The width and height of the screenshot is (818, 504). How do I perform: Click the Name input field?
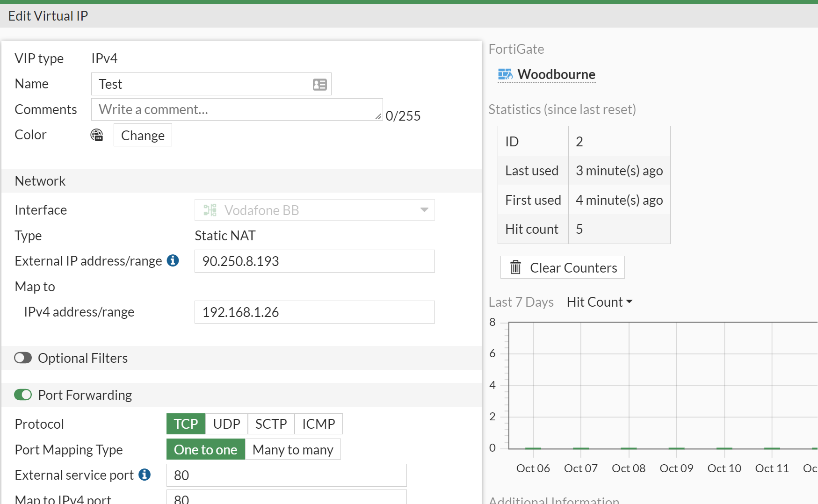pos(211,84)
